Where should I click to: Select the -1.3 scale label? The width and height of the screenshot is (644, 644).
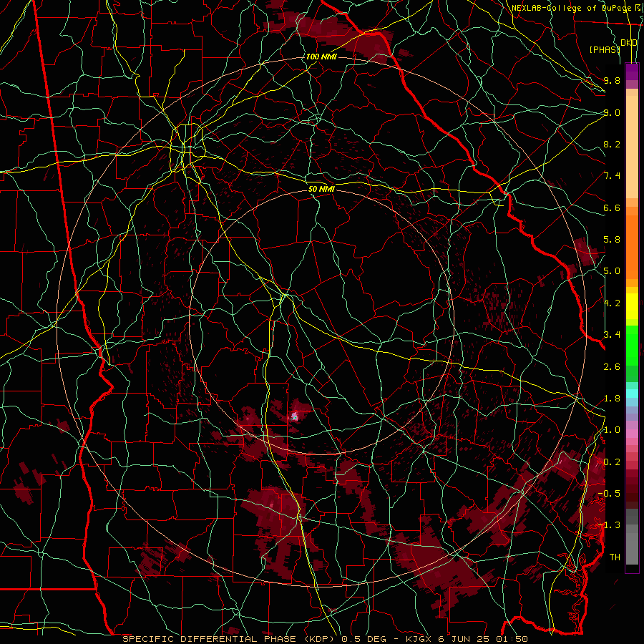(x=609, y=525)
